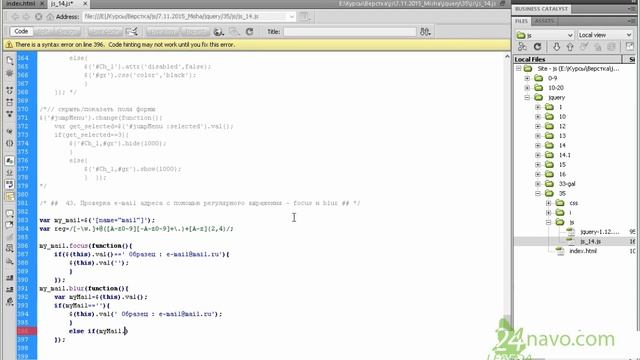Open the File Management menu icon
Image resolution: width=640 pixels, height=360 pixels.
[425, 31]
